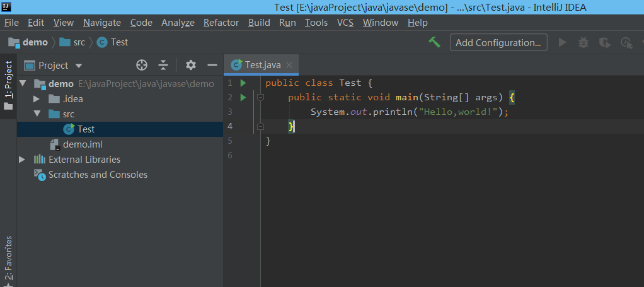Collapse the demo project root node
Screen dimensions: 644x287
tap(23, 84)
